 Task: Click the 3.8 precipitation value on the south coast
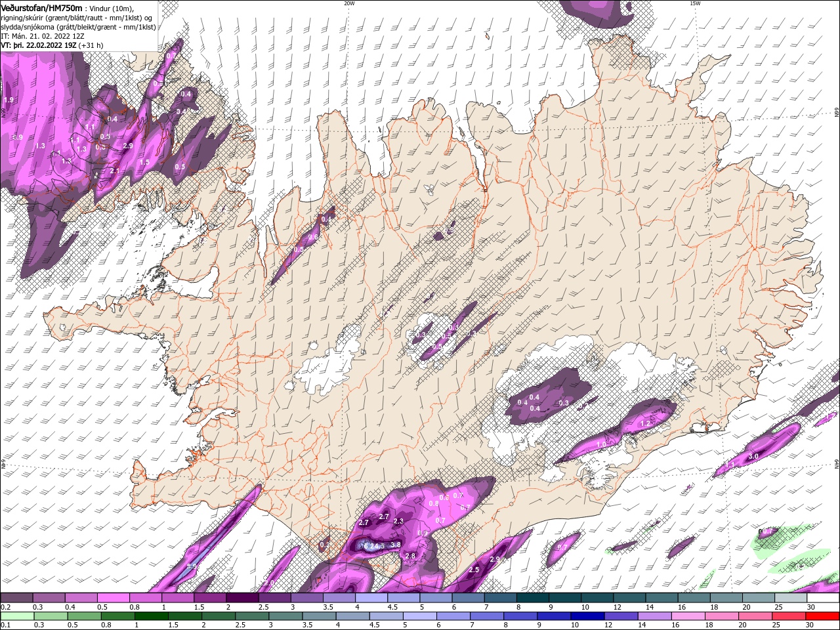[x=396, y=545]
